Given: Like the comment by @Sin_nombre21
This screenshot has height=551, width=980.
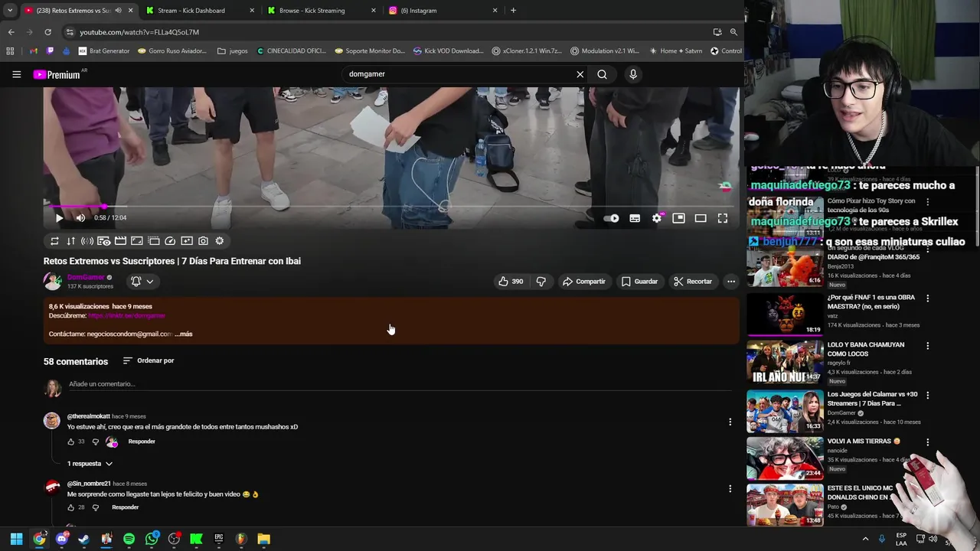Looking at the screenshot, I should click(x=70, y=507).
